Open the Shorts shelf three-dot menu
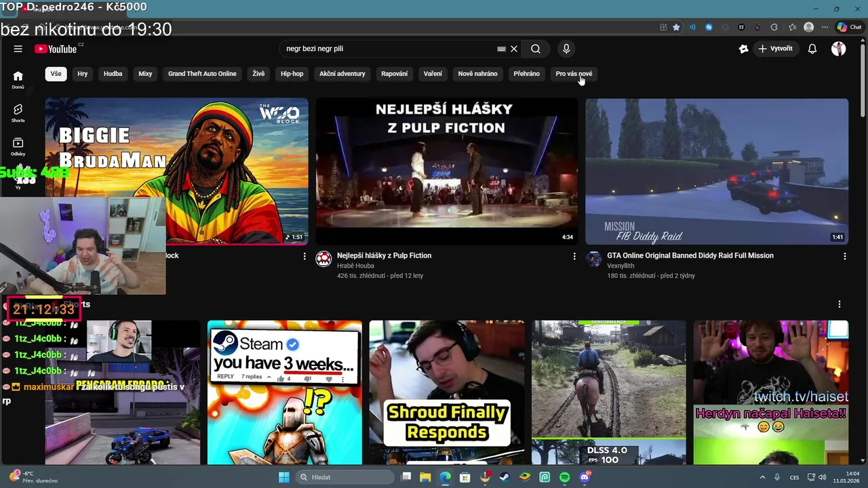Screen dimensions: 868x488 (x=840, y=304)
